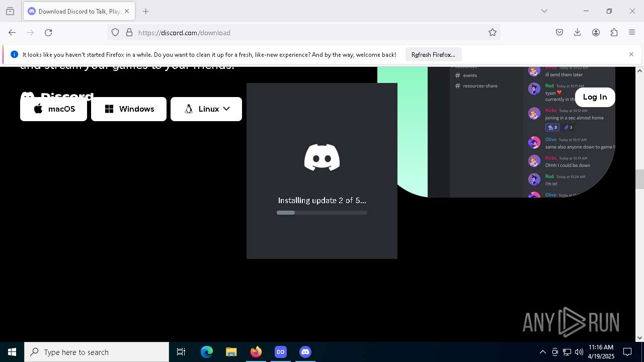Click scrollbar up arrow at top right
This screenshot has width=644, height=362.
click(x=639, y=71)
